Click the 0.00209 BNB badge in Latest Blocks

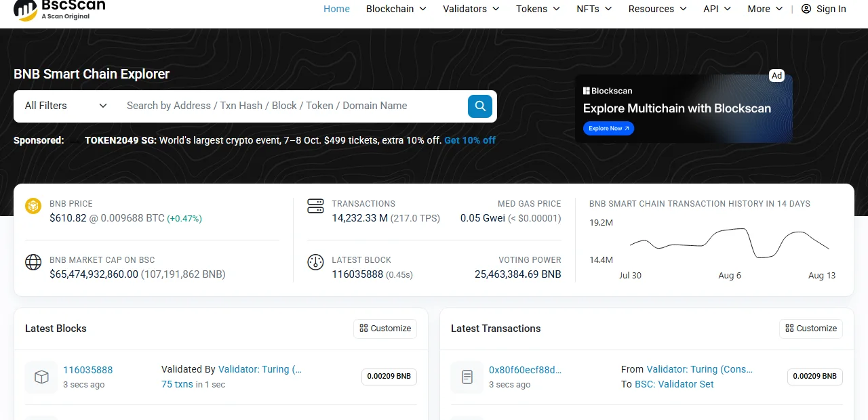[x=389, y=377]
